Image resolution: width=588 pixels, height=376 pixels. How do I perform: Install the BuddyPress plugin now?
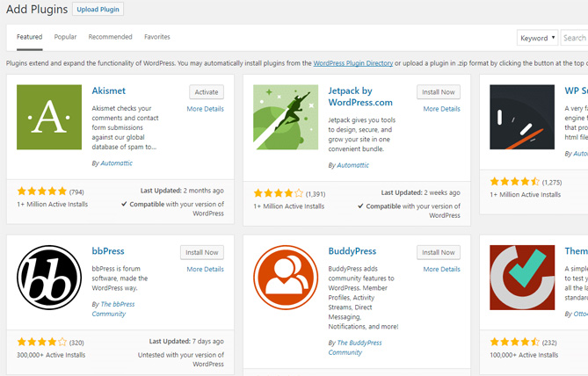[439, 253]
